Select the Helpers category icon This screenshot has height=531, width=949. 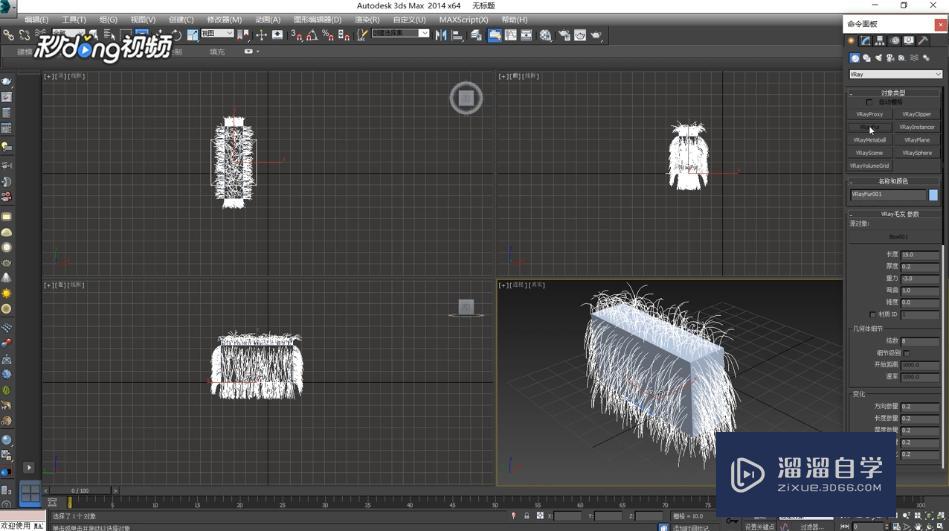902,58
